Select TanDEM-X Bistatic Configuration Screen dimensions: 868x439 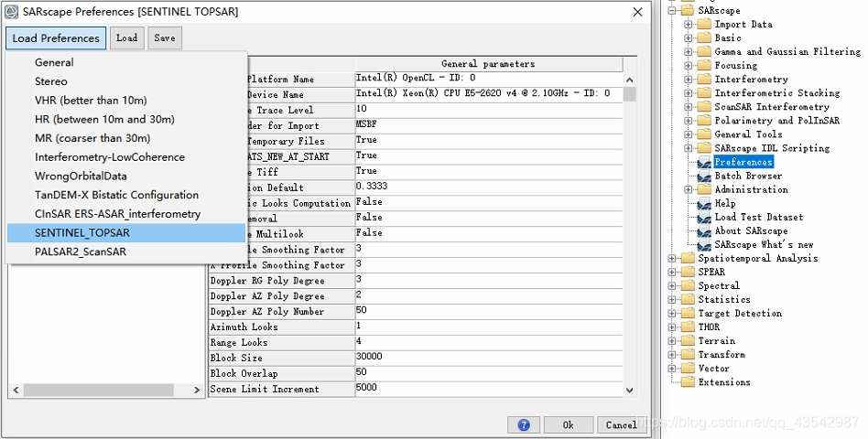pyautogui.click(x=126, y=195)
